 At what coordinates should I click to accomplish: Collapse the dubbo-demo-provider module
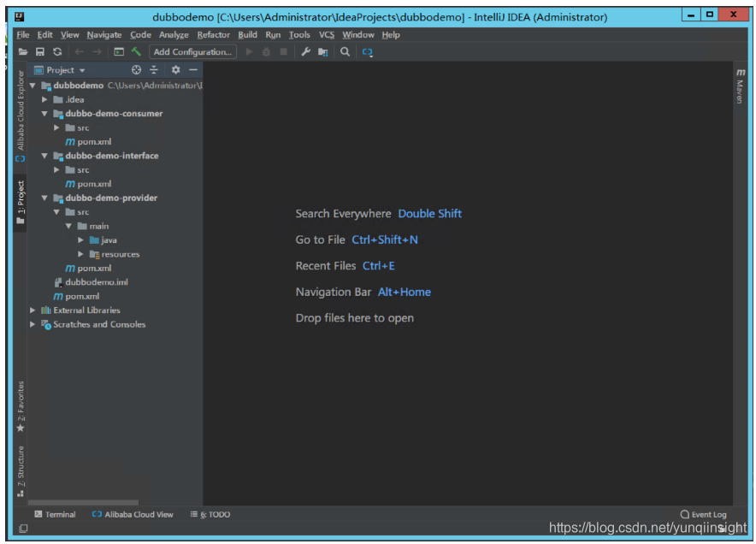point(44,198)
